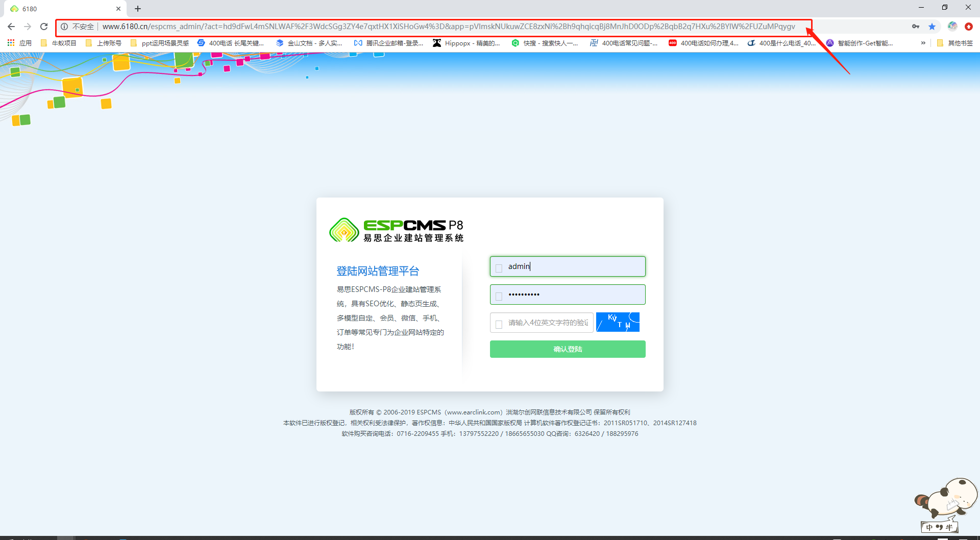Click the 登陆网站管理平台 heading
The width and height of the screenshot is (980, 540).
(x=378, y=271)
